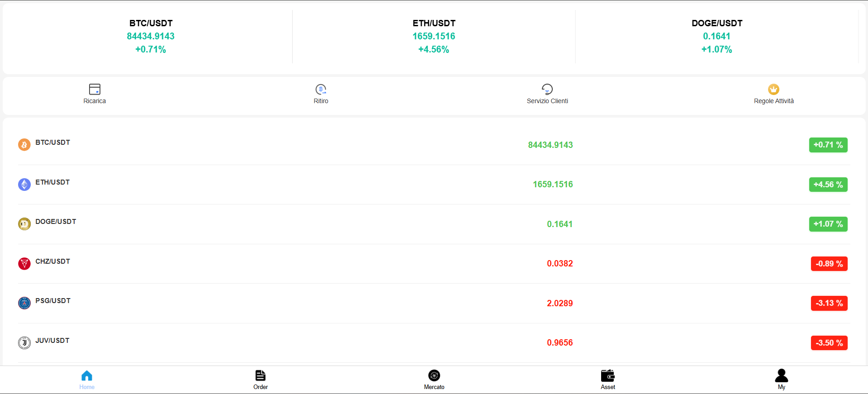Select the Order tab label
The image size is (868, 394).
[x=261, y=387]
